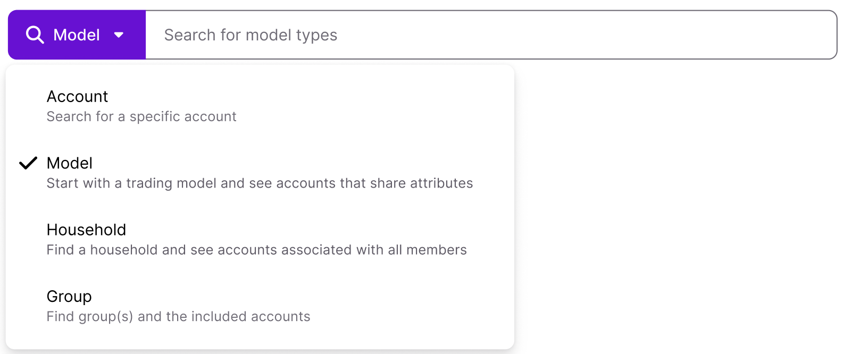
Task: Click the trading model attributes description text
Action: point(260,183)
